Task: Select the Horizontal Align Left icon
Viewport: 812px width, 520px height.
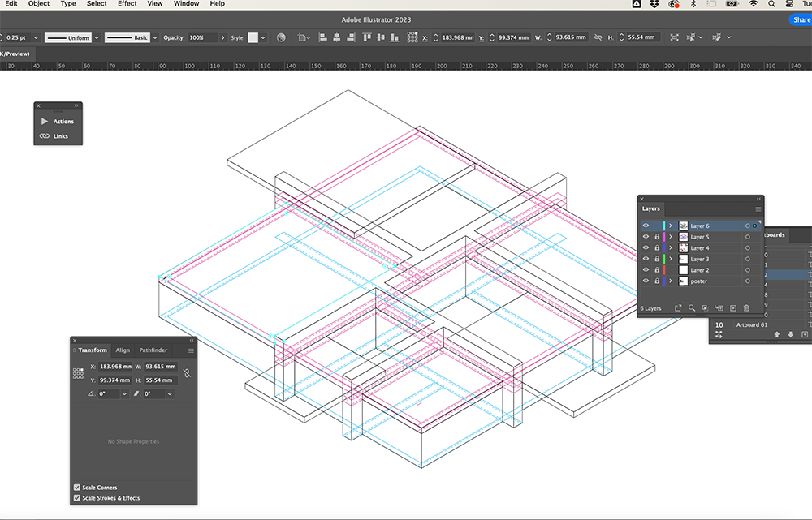Action: [x=323, y=37]
